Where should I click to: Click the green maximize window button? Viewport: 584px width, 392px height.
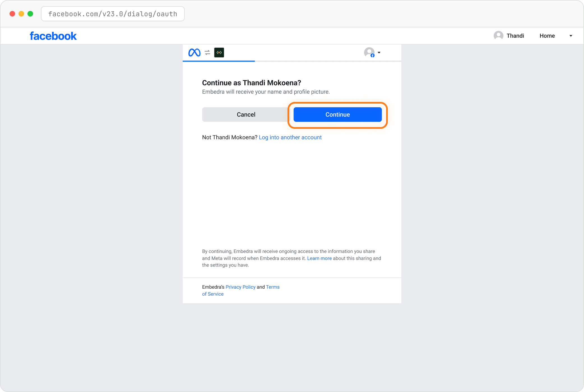pos(30,14)
